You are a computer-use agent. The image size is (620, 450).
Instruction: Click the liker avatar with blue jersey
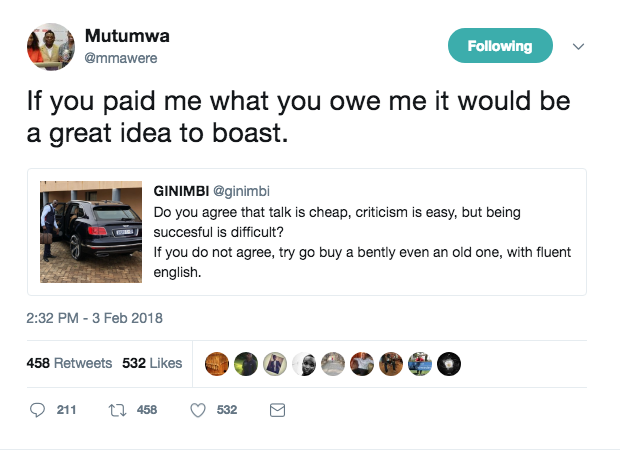[420, 364]
